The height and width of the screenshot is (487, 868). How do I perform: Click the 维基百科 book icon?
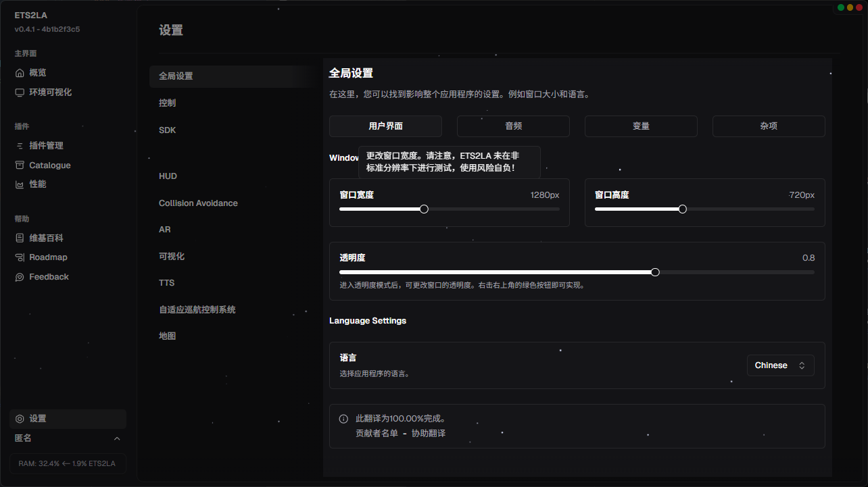[x=20, y=238]
